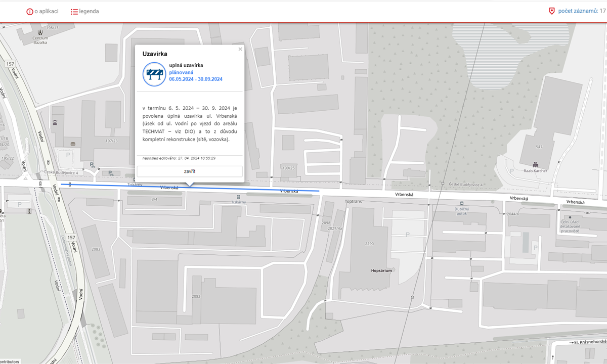This screenshot has height=364, width=607.
Task: Close the Uzavírka popup with X
Action: tap(240, 49)
